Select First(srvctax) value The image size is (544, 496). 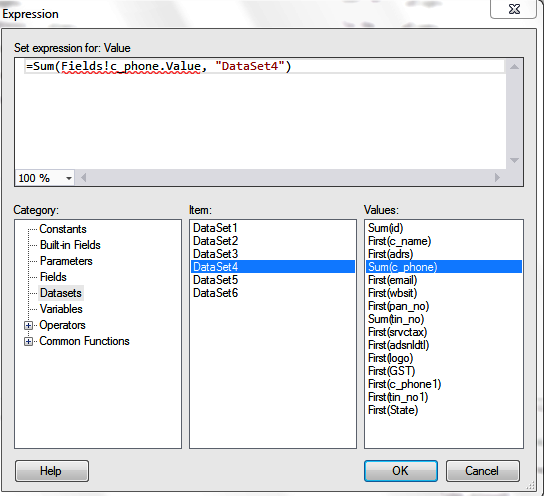pos(444,332)
